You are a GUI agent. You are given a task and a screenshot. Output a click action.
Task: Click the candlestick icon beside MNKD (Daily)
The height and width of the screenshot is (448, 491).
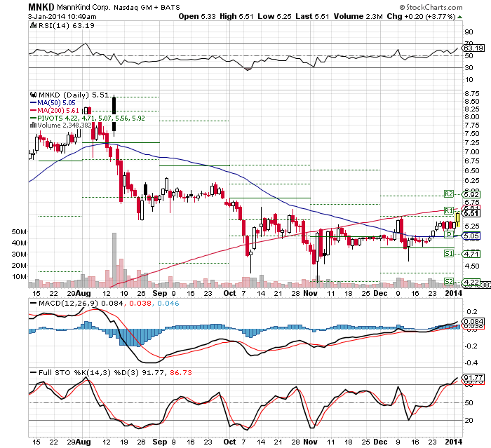click(33, 95)
